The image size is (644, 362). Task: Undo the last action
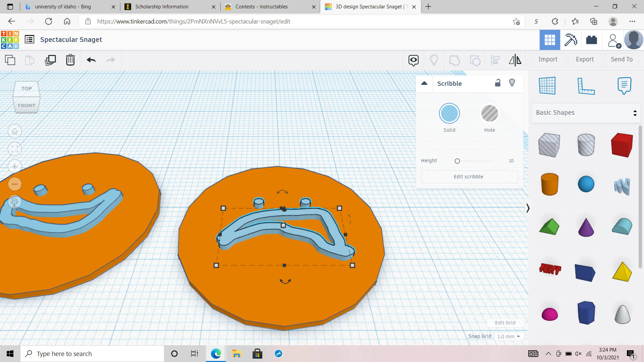click(91, 60)
